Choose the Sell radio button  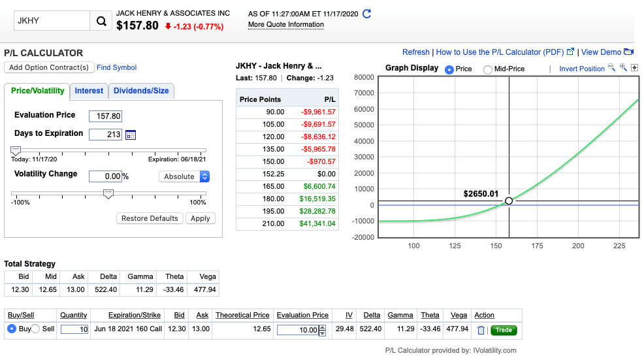[35, 329]
